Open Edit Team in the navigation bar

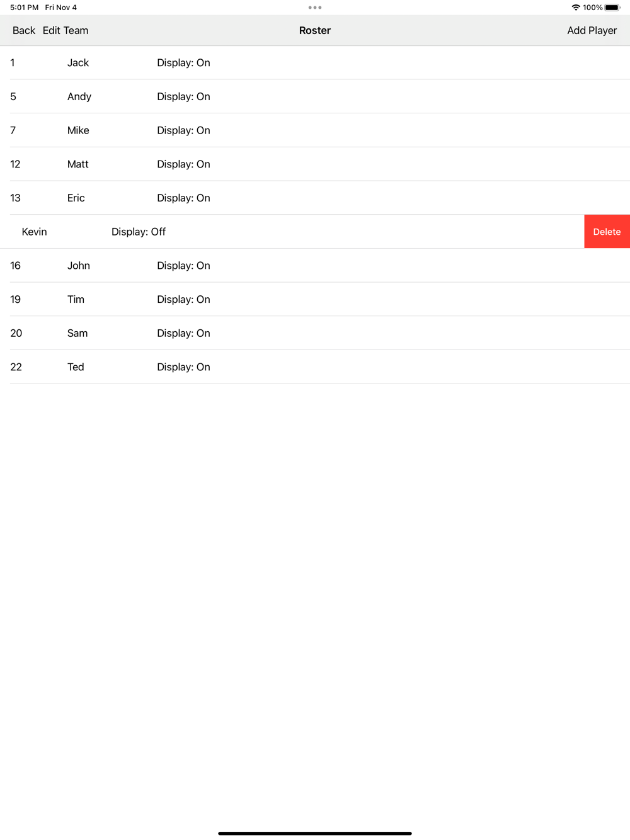tap(66, 30)
